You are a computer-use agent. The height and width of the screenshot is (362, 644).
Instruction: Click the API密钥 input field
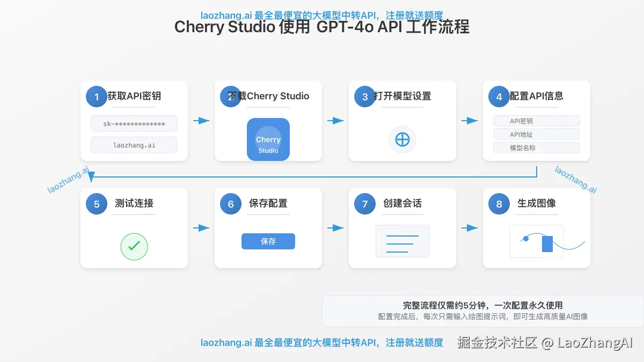pos(536,121)
